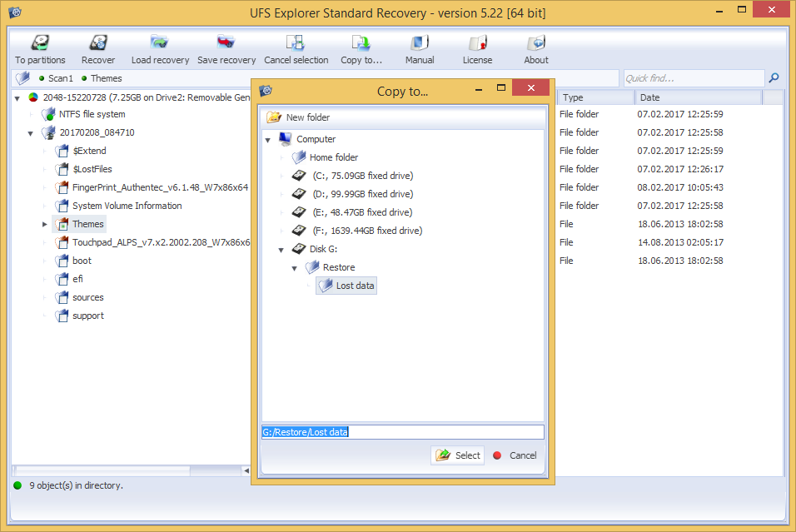Create a New folder in the dialog
The width and height of the screenshot is (796, 532).
[299, 117]
